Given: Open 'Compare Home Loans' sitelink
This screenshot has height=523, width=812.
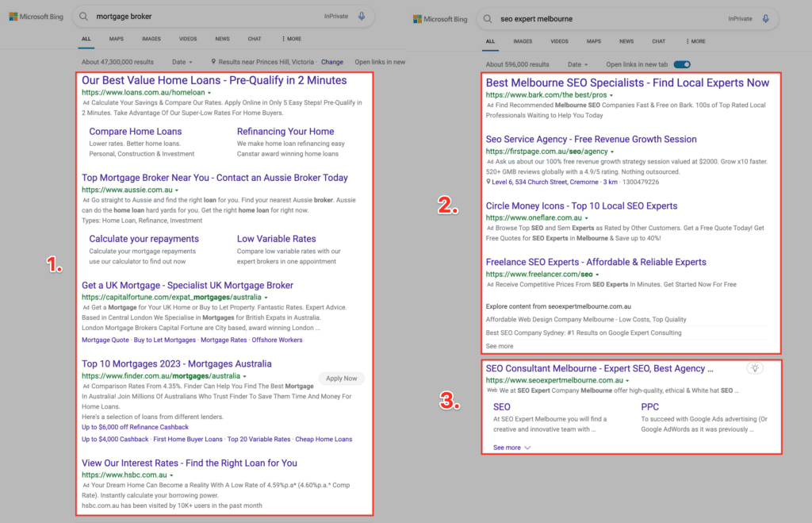Looking at the screenshot, I should click(x=135, y=132).
